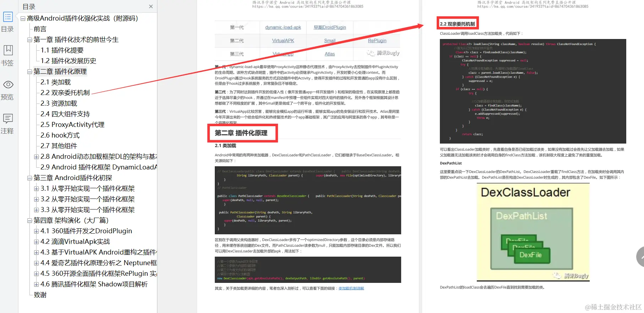Click the DexClassLoader diagram image
This screenshot has height=313, width=644.
(533, 232)
